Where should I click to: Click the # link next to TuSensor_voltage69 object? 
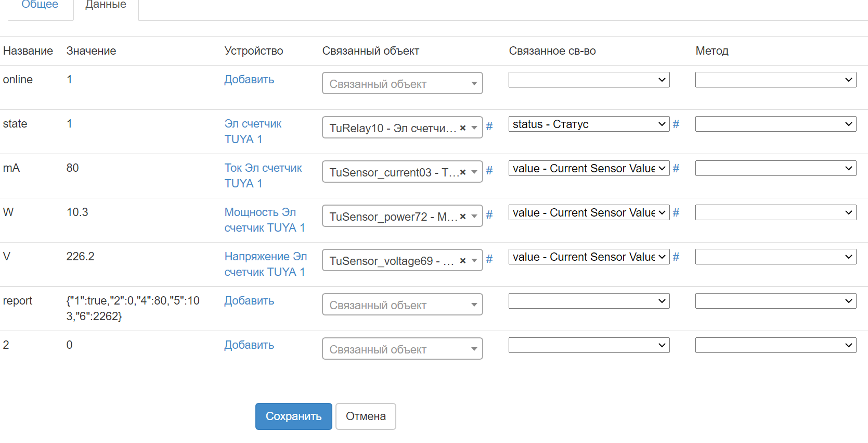[x=489, y=259]
